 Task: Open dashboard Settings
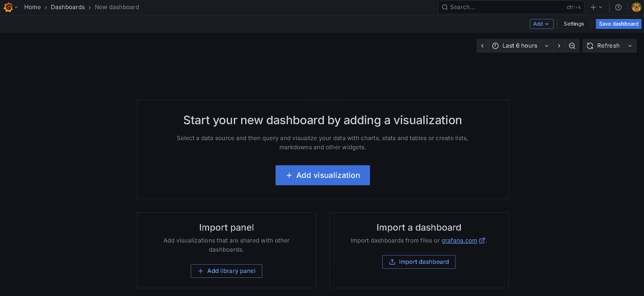(574, 24)
